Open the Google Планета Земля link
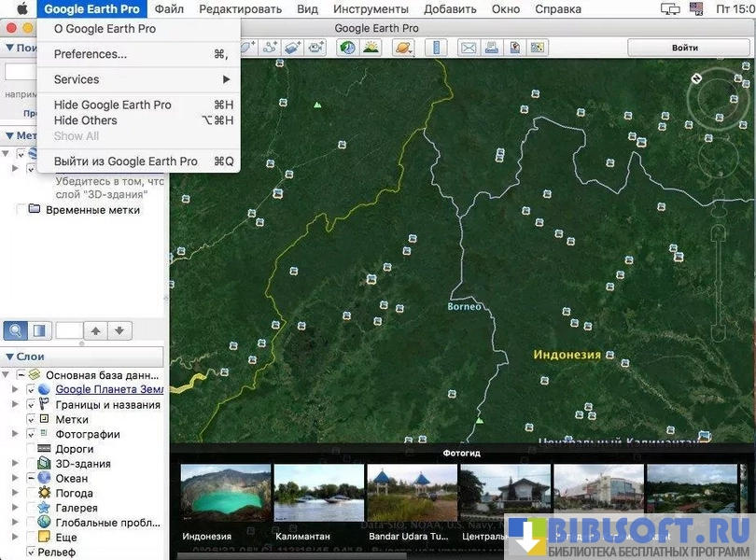756x560 pixels. 109,389
